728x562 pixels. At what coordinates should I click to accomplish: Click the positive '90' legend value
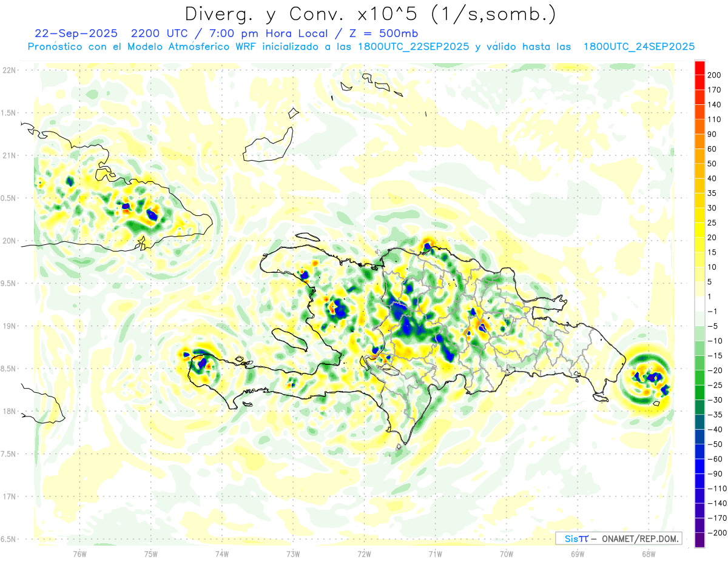coord(712,134)
